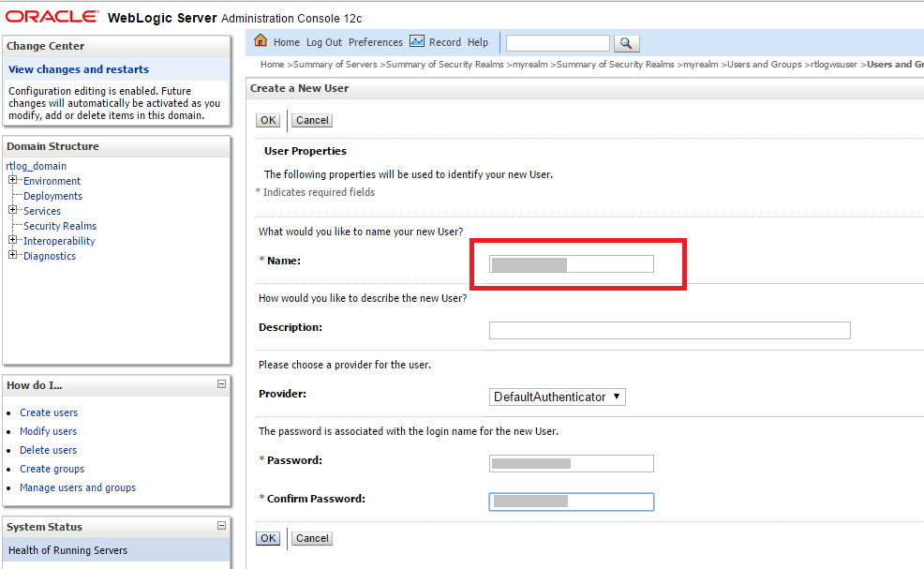This screenshot has width=924, height=569.
Task: Open the "Create groups" help link
Action: (x=52, y=469)
